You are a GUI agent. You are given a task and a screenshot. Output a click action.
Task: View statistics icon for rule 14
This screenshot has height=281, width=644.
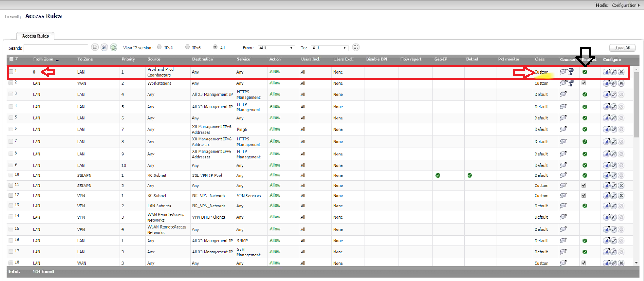(x=606, y=217)
